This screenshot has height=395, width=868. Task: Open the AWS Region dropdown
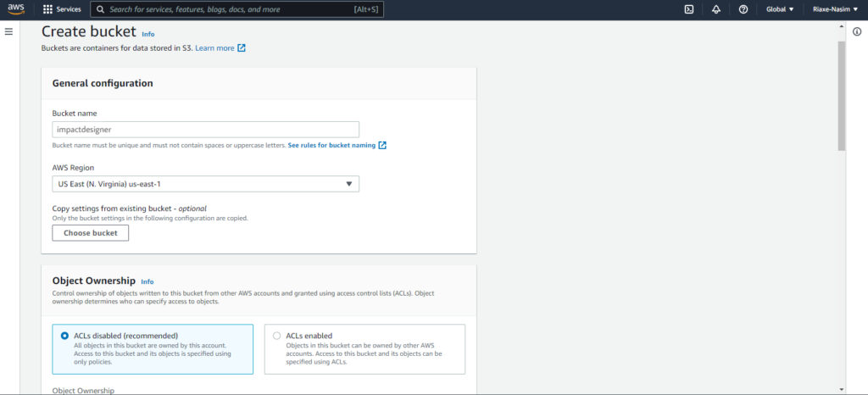coord(205,184)
